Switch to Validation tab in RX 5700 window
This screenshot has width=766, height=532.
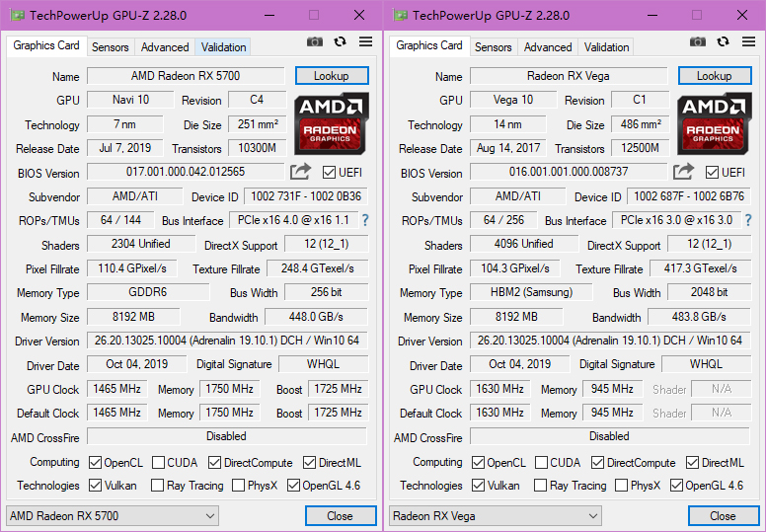223,47
